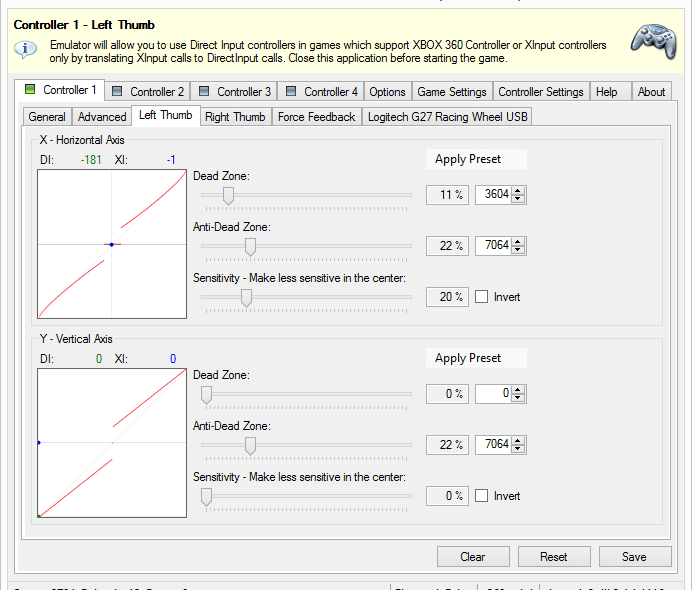Image resolution: width=692 pixels, height=590 pixels.
Task: Click Y axis Sensitivity slider thumb
Action: 206,497
